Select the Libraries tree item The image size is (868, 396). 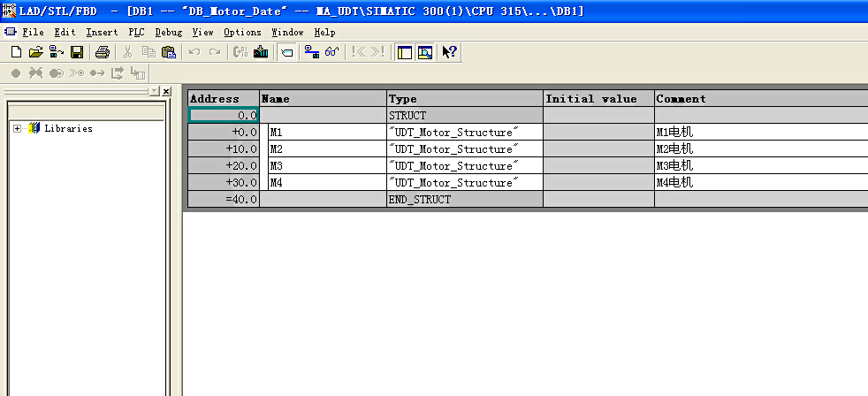coord(68,128)
